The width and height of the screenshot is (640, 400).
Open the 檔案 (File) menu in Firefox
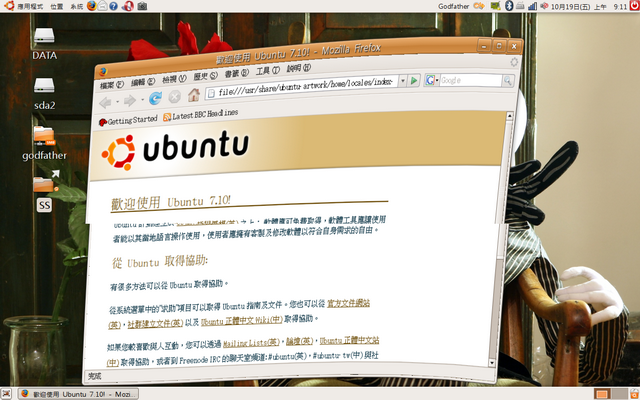click(x=111, y=85)
